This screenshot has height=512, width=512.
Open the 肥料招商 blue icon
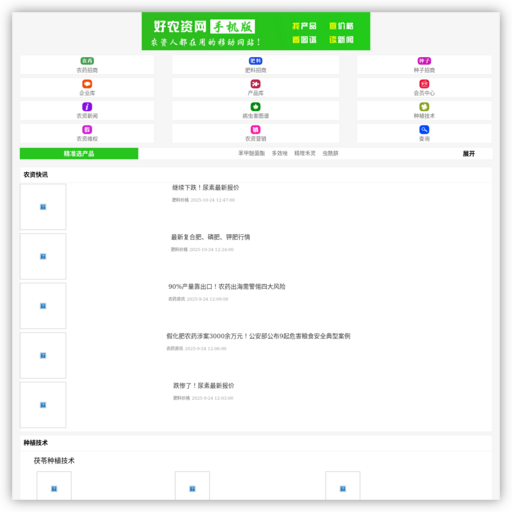255,61
